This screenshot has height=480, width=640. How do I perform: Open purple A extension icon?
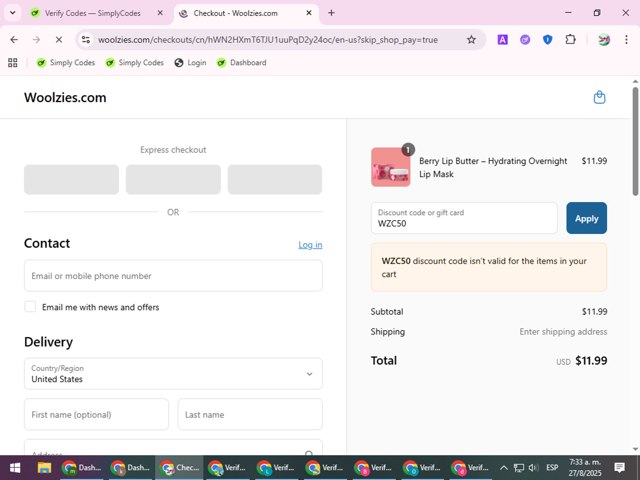click(502, 40)
